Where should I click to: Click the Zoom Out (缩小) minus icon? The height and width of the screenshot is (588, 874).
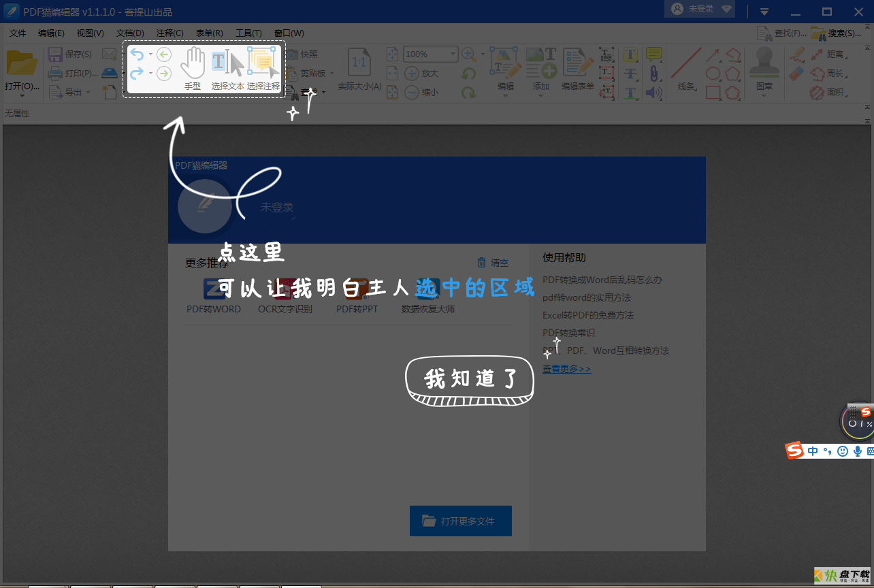point(412,92)
